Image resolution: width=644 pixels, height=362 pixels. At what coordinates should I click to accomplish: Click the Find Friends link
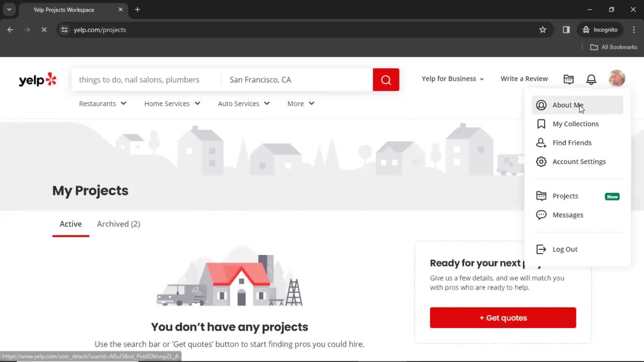(x=572, y=142)
